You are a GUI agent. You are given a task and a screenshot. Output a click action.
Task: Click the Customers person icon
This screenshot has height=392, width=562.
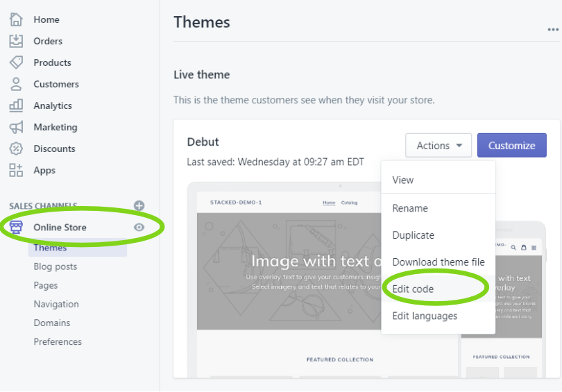[x=16, y=84]
